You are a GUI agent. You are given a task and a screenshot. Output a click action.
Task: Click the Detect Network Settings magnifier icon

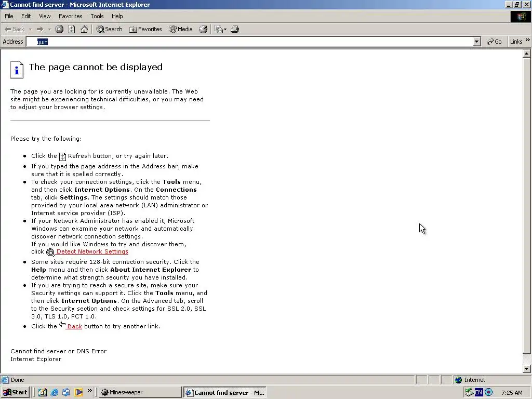click(50, 252)
